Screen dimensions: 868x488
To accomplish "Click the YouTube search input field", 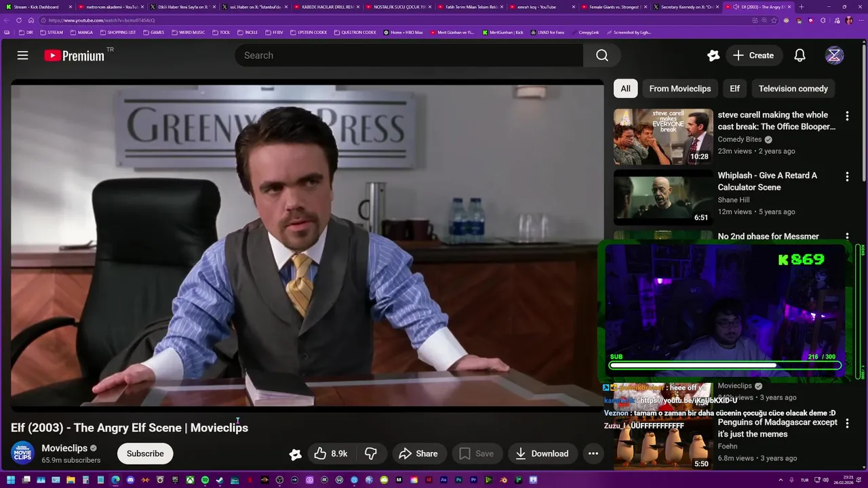I will (x=409, y=56).
